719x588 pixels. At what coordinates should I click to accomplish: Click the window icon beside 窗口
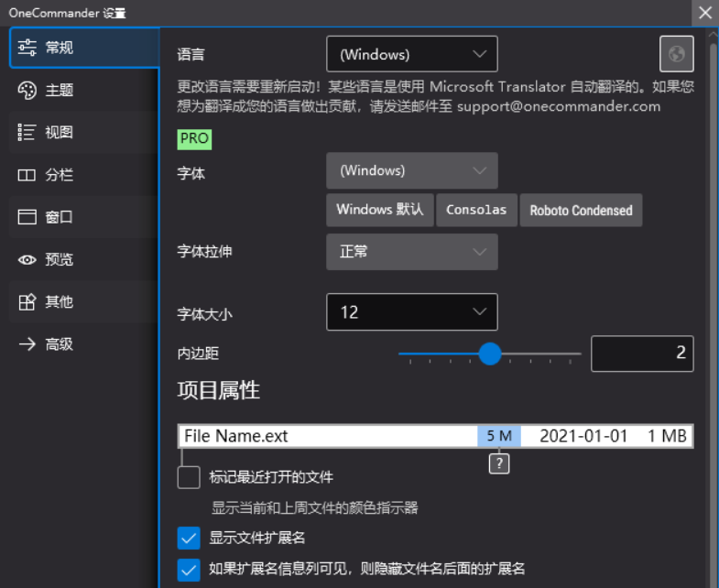click(x=27, y=217)
